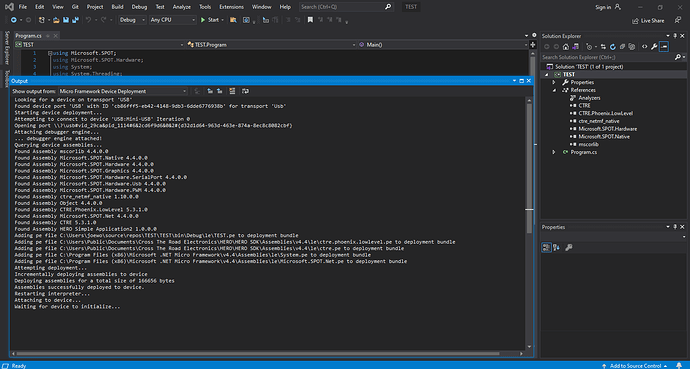Toggle Word Wrap in the Output window
This screenshot has width=690, height=369.
(246, 91)
